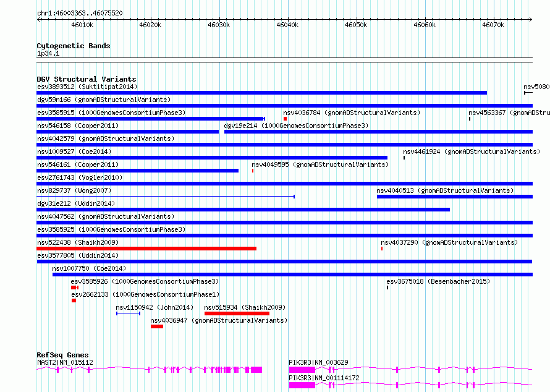The height and width of the screenshot is (392, 550).
Task: Click the DGV Structural Variants track title
Action: tap(87, 79)
